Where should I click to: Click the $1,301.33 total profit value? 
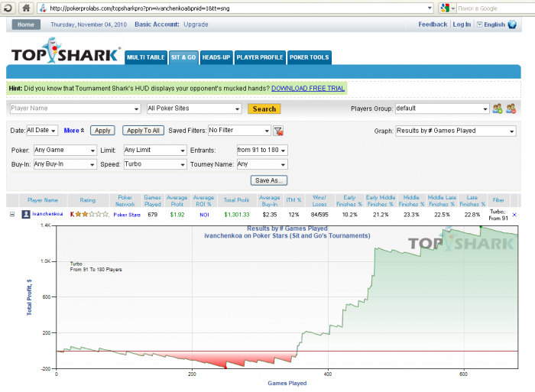click(x=237, y=215)
